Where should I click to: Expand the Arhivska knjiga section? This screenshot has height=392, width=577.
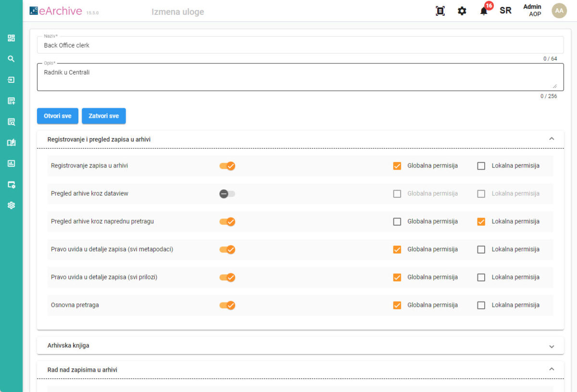(x=552, y=346)
